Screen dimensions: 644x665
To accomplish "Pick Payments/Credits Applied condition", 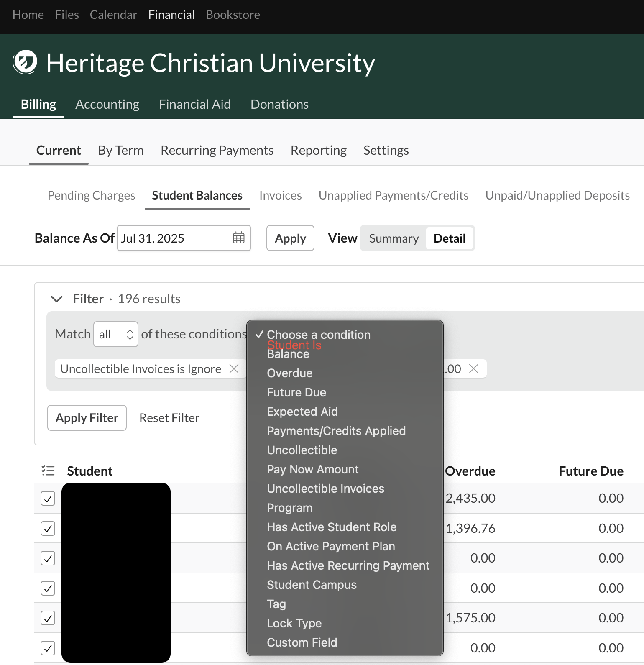I will click(x=336, y=431).
